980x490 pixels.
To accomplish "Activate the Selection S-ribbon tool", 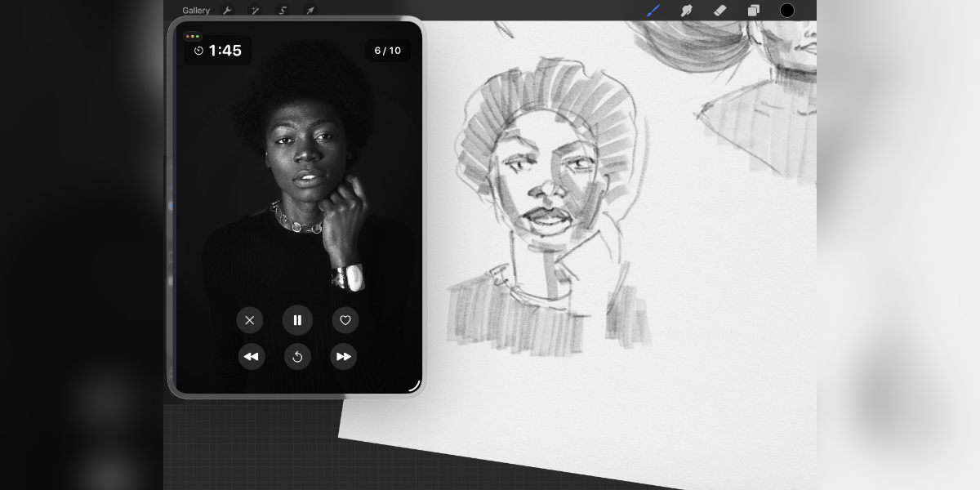I will (x=283, y=11).
